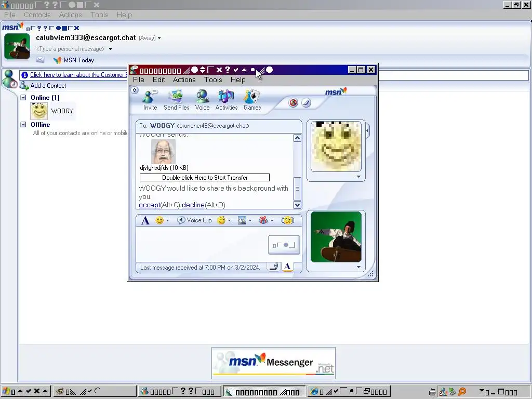This screenshot has width=532, height=399.
Task: Open Tools menu in chat window
Action: (213, 79)
